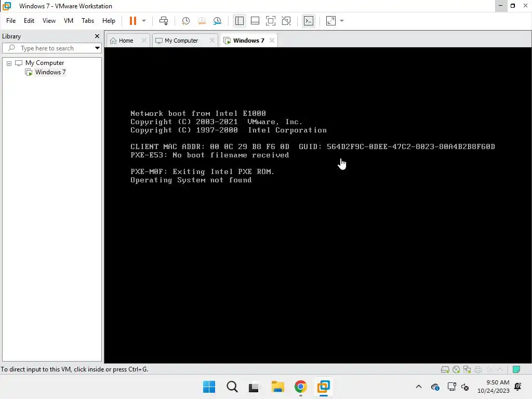Click the printer status icon
The image size is (532, 399).
[478, 369]
